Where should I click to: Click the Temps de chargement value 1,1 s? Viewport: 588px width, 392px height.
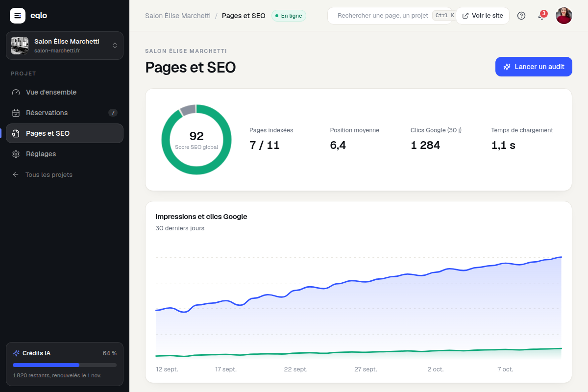click(503, 146)
